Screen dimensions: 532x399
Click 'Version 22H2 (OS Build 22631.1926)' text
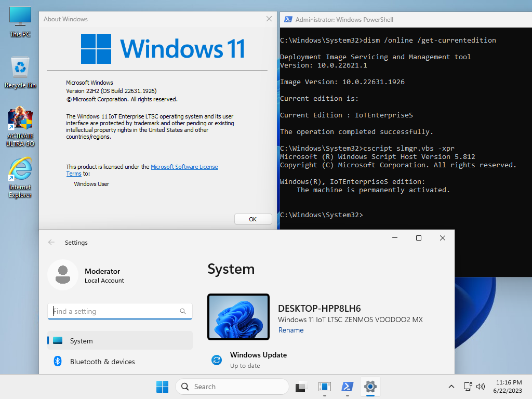click(x=111, y=91)
